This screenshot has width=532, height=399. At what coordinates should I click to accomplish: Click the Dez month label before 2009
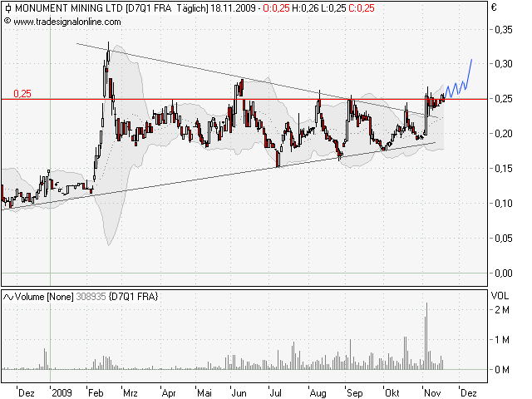point(26,393)
